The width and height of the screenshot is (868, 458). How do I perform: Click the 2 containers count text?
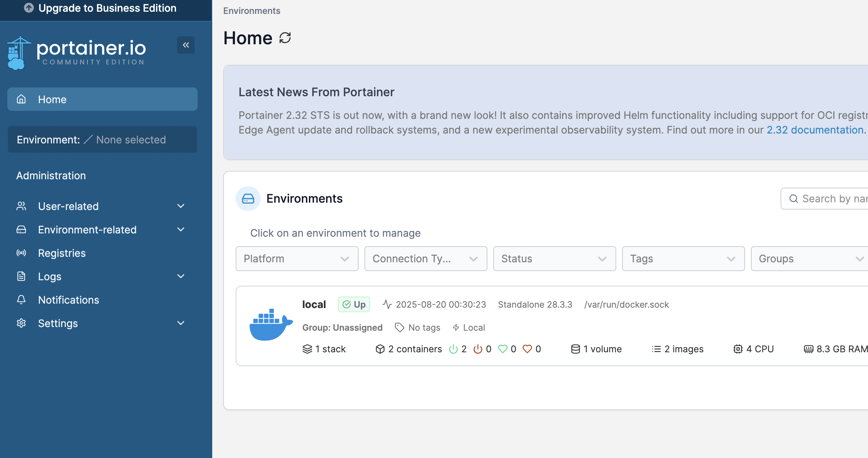click(415, 349)
